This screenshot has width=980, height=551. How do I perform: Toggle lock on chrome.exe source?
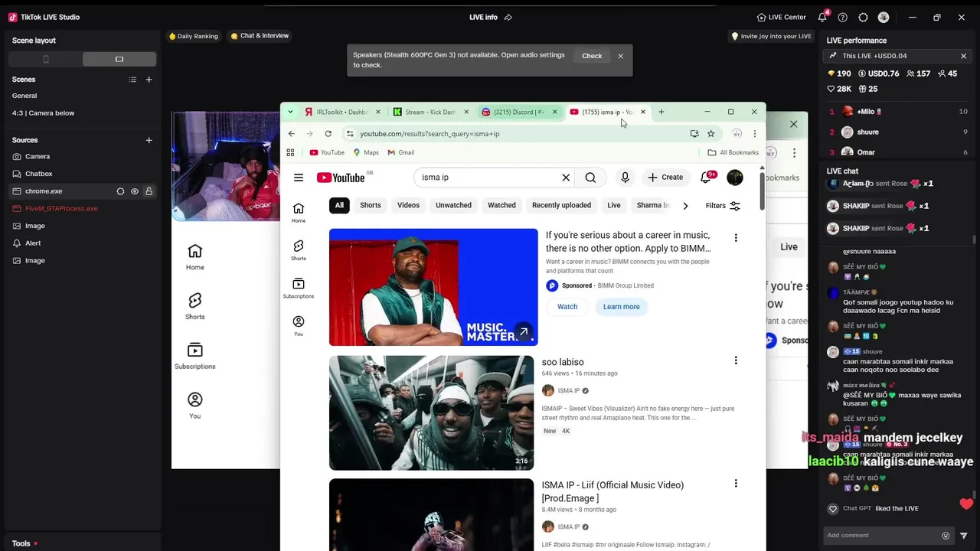tap(149, 191)
